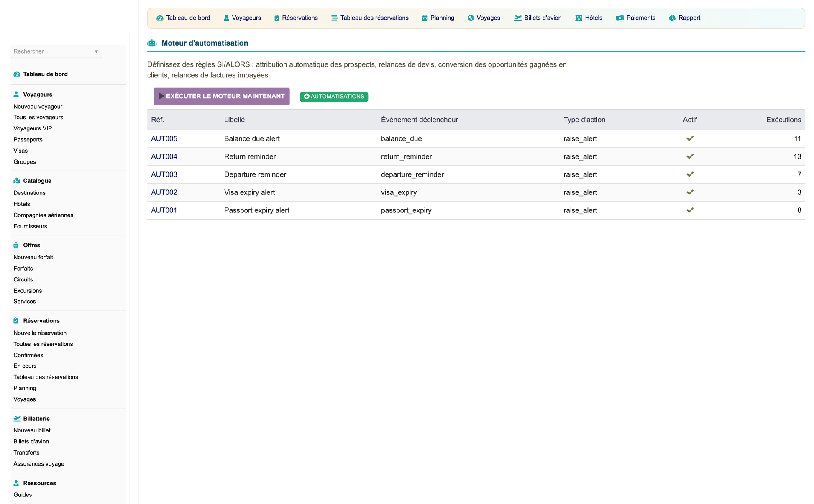Viewport: 814px width, 504px height.
Task: Click the Événement déclencheur column header
Action: pos(420,120)
